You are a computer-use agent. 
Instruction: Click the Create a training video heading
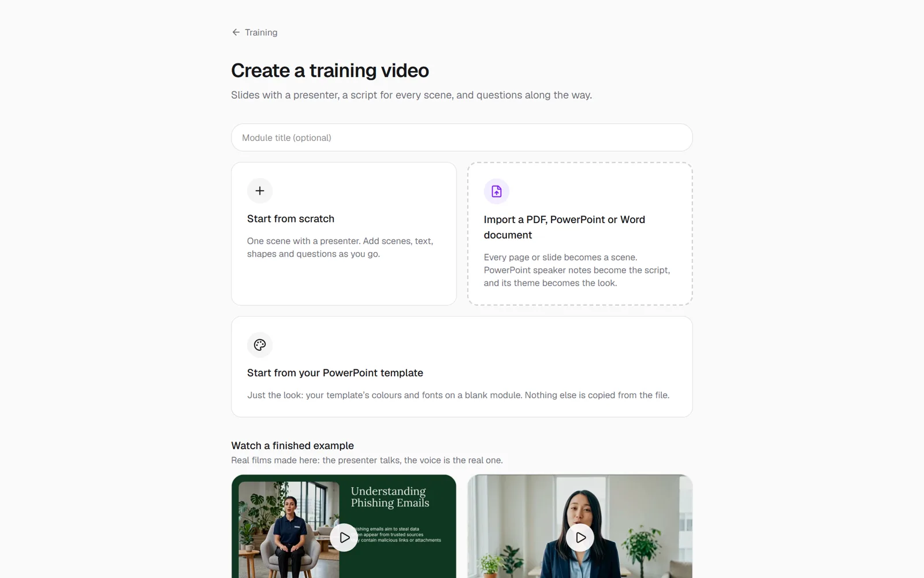(x=330, y=71)
